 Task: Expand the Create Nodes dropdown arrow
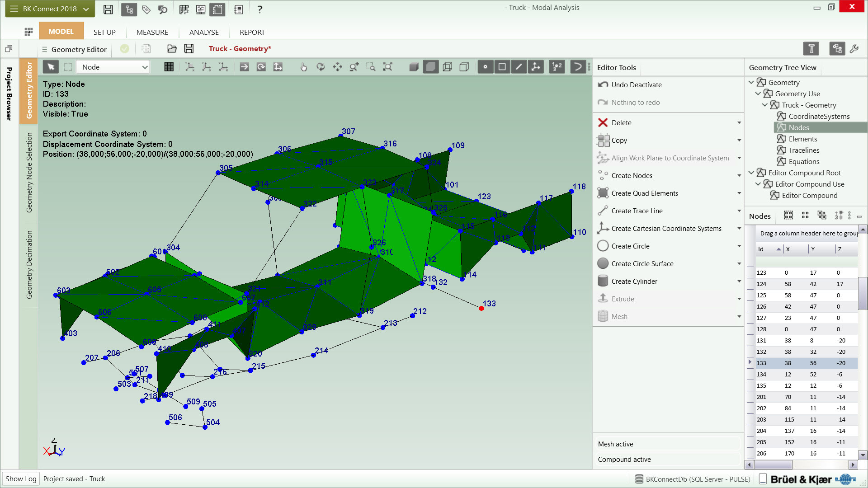coord(739,175)
